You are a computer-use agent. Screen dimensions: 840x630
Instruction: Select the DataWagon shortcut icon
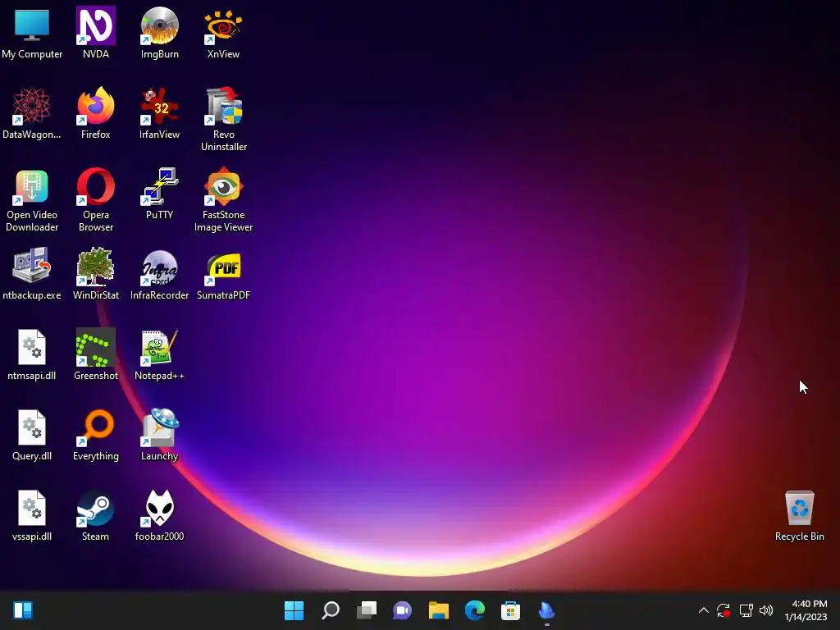32,113
